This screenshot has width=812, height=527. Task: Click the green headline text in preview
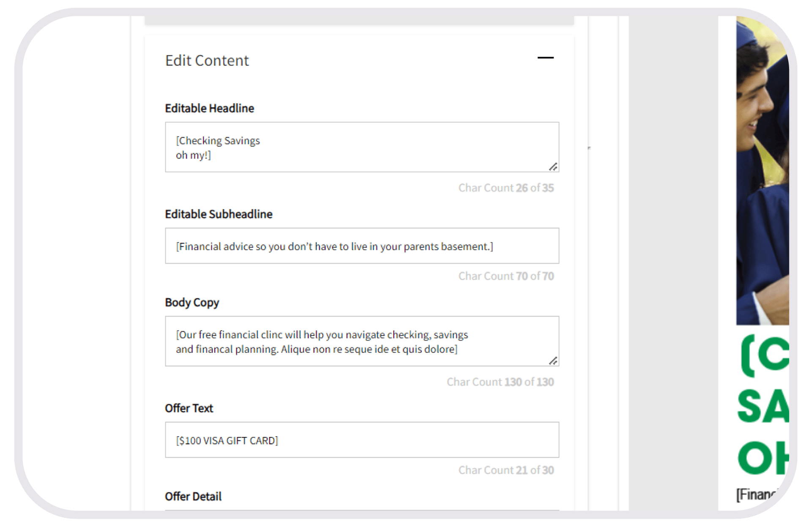pos(763,406)
